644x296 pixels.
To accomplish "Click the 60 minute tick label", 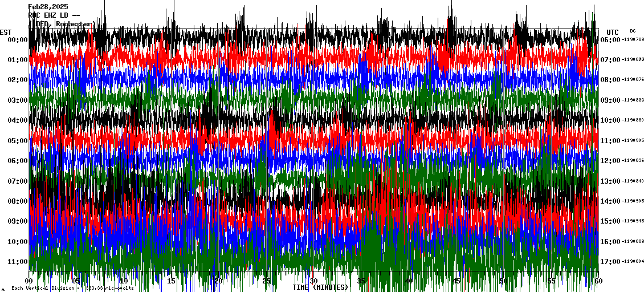I will (596, 281).
